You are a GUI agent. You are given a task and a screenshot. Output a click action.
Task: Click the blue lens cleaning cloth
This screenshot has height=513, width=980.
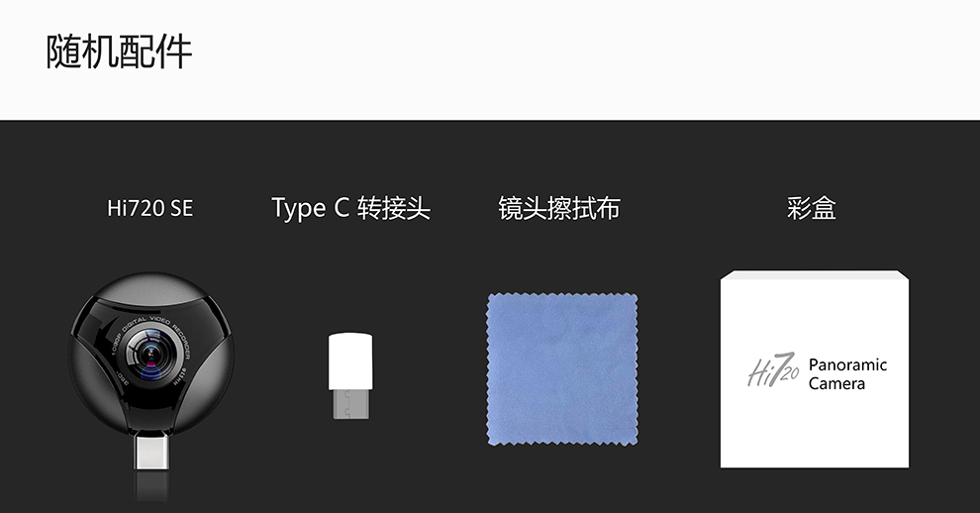coord(562,369)
